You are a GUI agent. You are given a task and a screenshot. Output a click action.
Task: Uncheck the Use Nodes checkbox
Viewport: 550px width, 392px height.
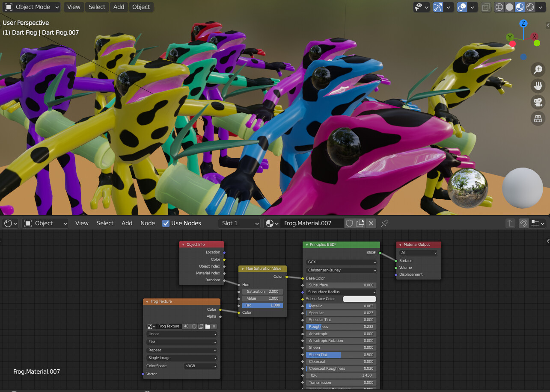[166, 223]
